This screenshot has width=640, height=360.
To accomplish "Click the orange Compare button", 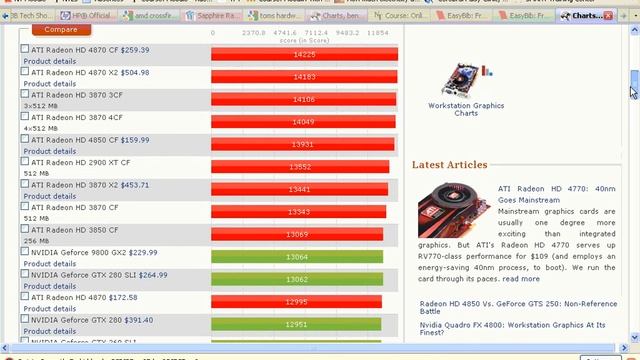I will tap(61, 29).
